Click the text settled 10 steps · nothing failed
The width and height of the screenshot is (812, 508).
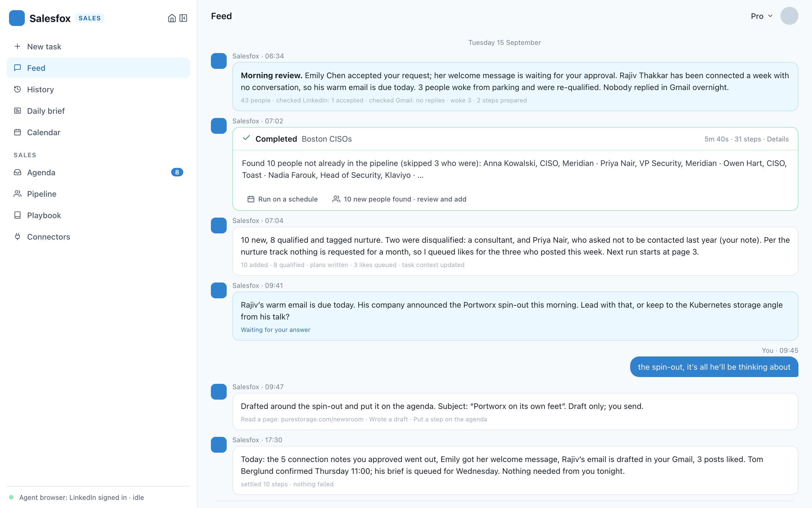pyautogui.click(x=287, y=484)
